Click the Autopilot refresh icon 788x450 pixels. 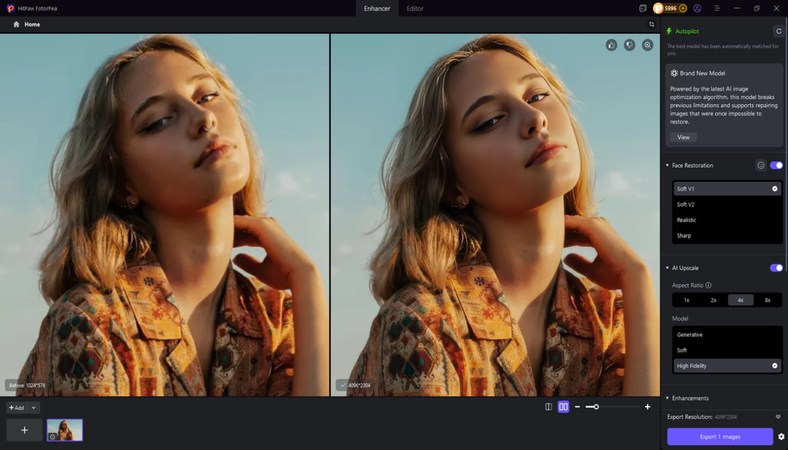(x=778, y=31)
